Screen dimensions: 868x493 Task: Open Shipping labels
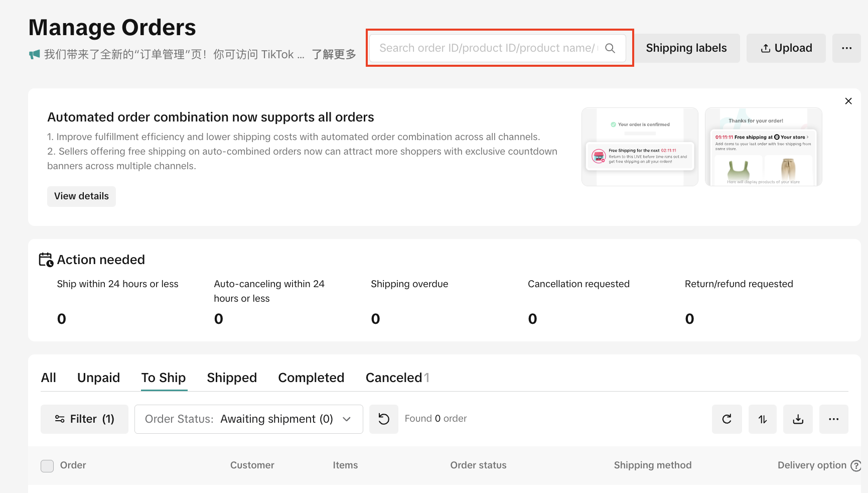pos(686,48)
